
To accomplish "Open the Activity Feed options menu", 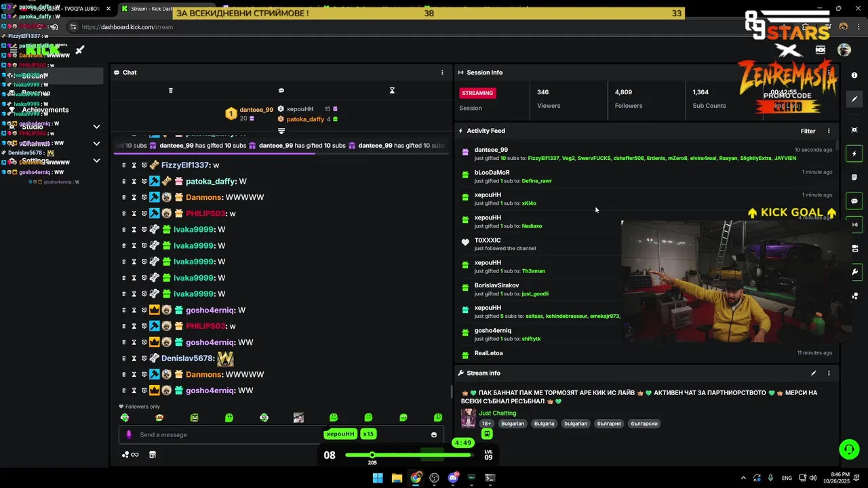I will (x=829, y=131).
